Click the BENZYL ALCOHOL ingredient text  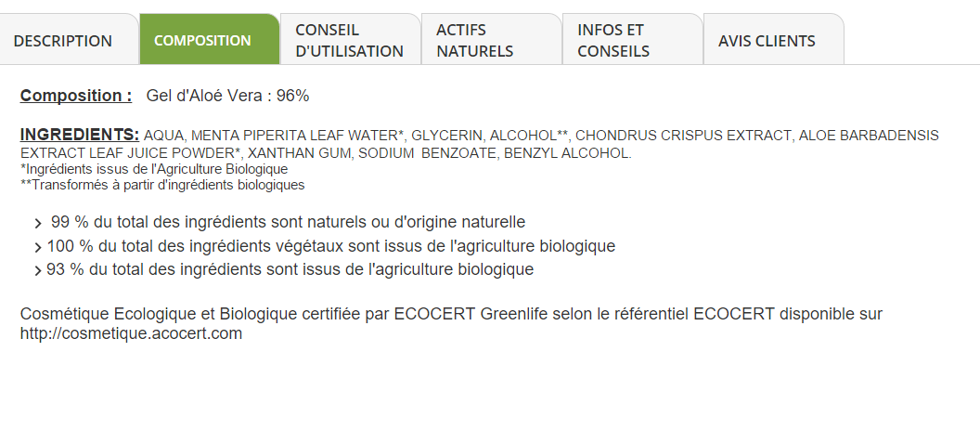tap(568, 153)
